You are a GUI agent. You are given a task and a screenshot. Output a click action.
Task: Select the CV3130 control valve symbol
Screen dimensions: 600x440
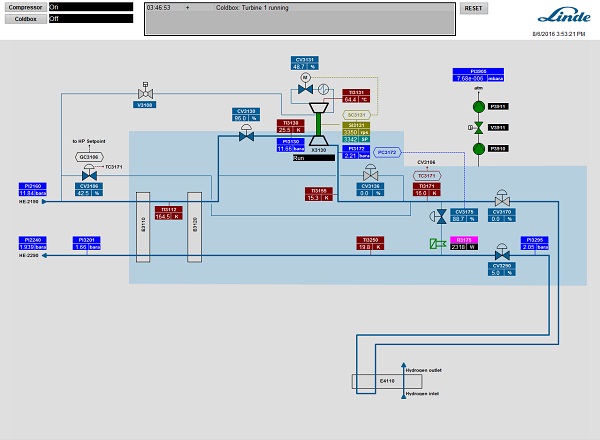coord(246,138)
